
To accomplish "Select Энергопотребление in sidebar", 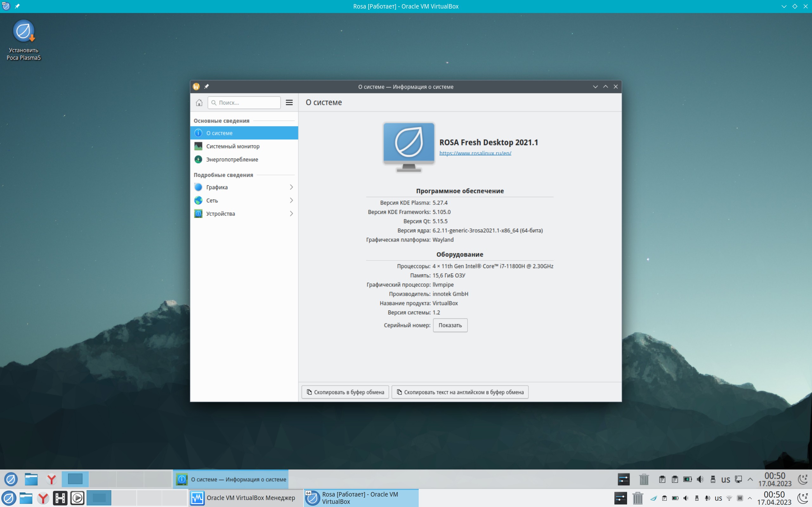I will tap(232, 160).
